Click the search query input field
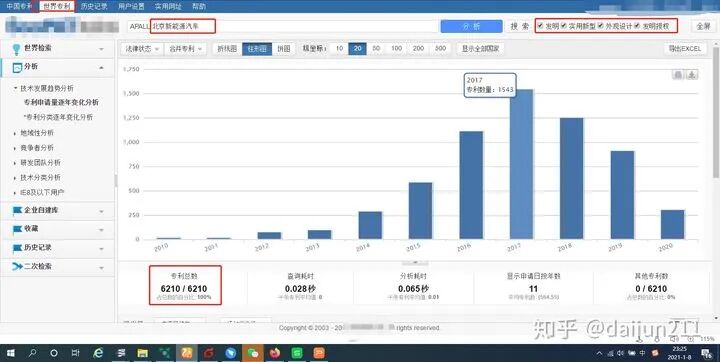 282,26
